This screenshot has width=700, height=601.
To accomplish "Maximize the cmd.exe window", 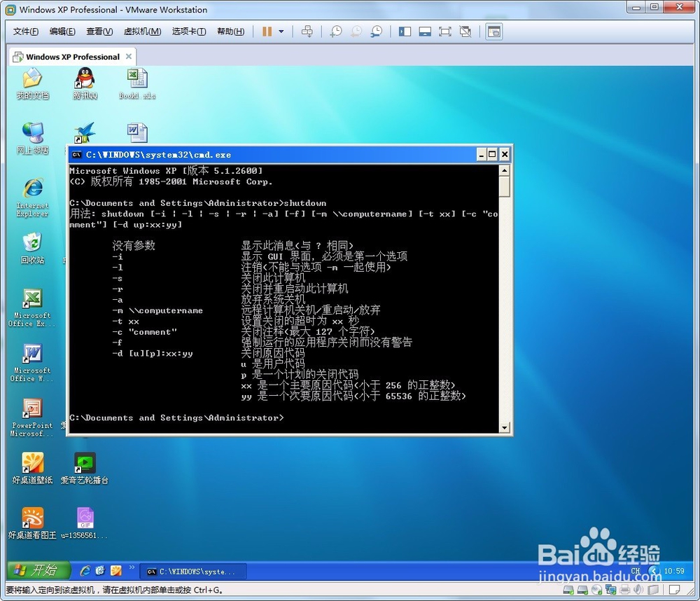I will [x=492, y=155].
